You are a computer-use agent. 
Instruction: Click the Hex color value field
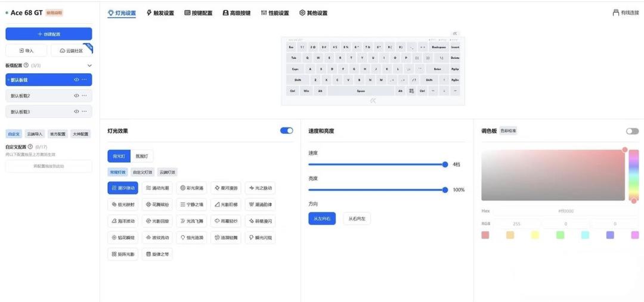point(566,211)
